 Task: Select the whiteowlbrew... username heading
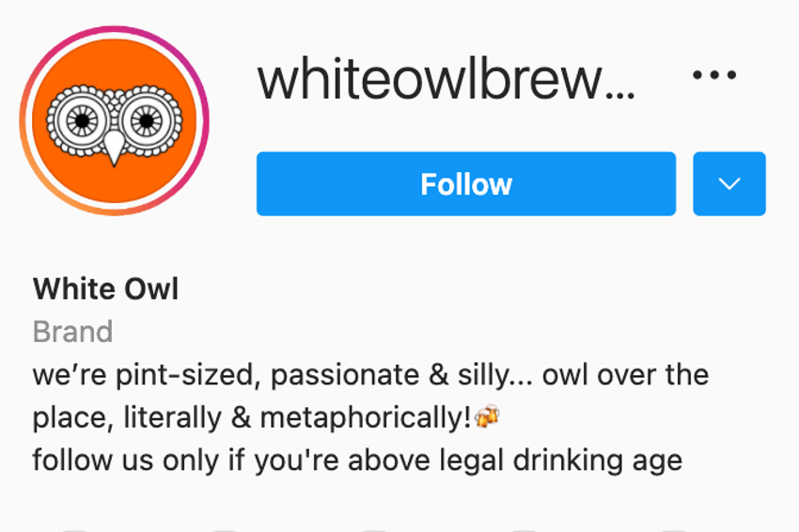pos(446,80)
